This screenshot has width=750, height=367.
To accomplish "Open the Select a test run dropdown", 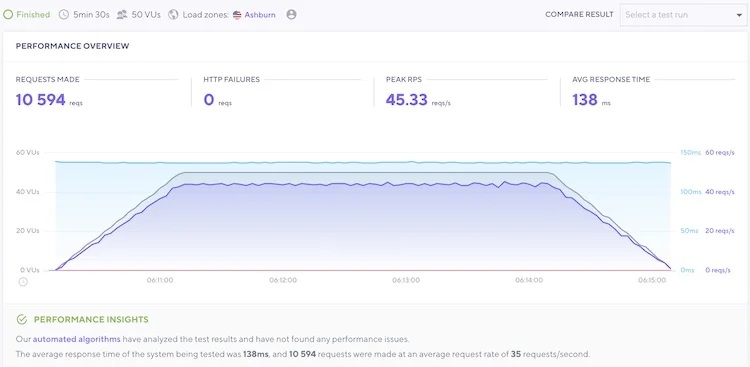I will click(684, 15).
